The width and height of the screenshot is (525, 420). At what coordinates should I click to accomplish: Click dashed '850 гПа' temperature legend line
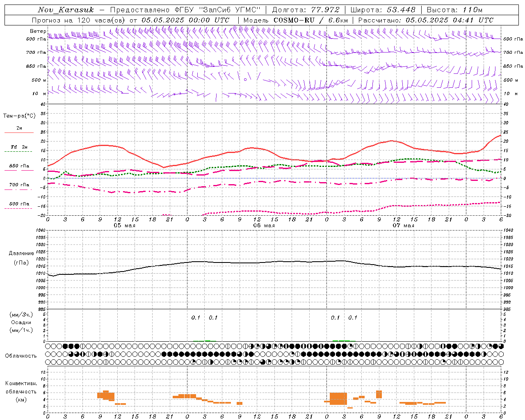[19, 171]
